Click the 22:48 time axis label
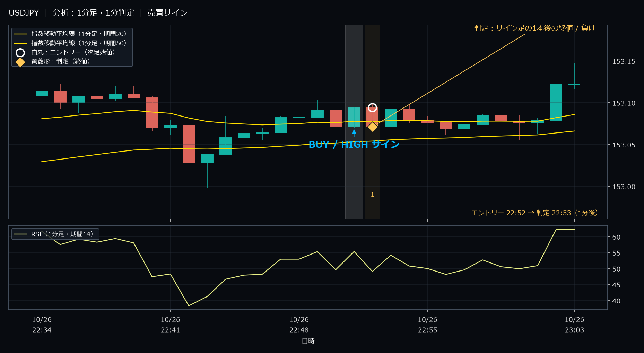 point(299,325)
